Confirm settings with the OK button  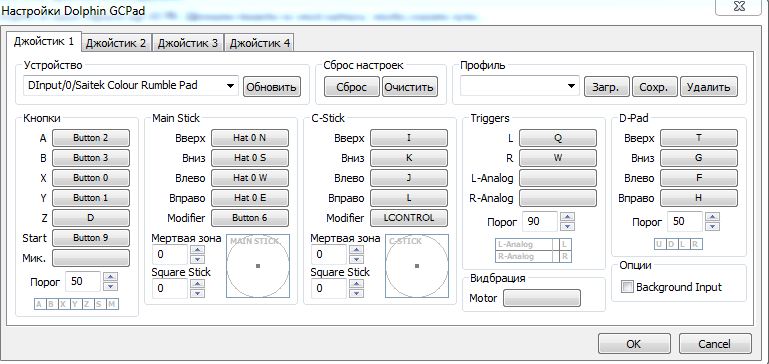pos(634,344)
